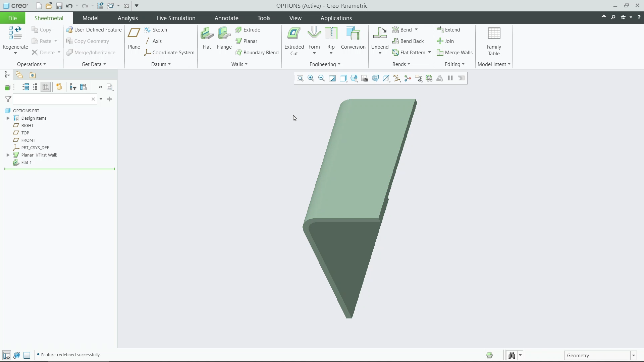
Task: Open the Family Table
Action: [x=494, y=40]
